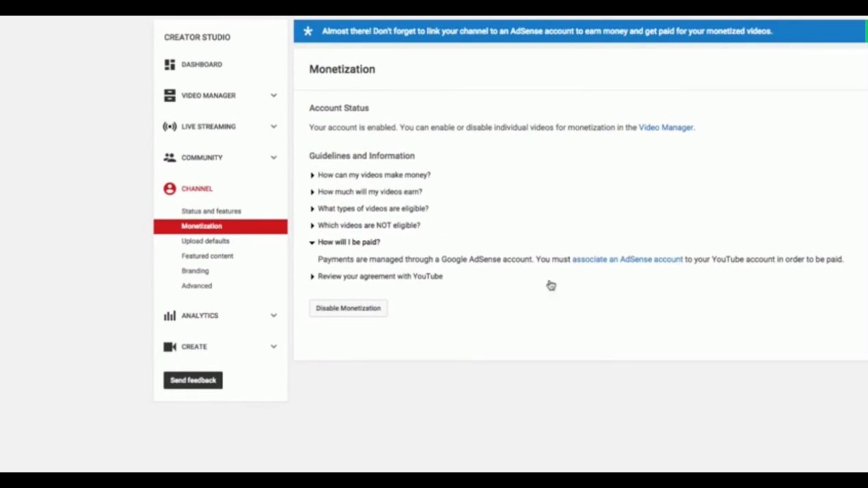Expand 'Review your agreement with YouTube'
This screenshot has width=868, height=488.
click(x=376, y=277)
